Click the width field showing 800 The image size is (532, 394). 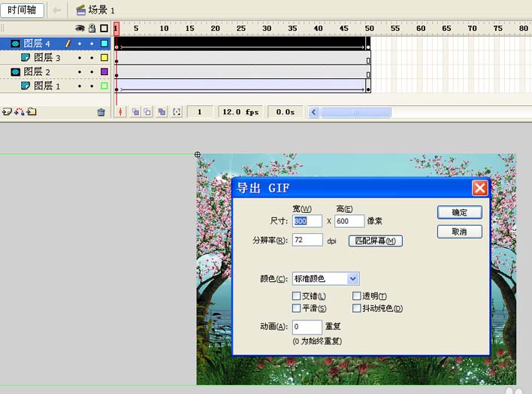307,221
